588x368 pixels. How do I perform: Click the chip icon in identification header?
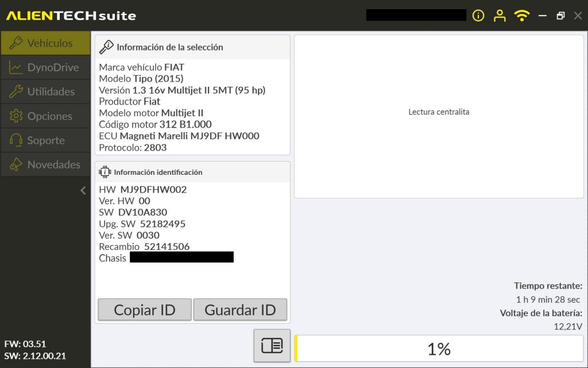(105, 172)
